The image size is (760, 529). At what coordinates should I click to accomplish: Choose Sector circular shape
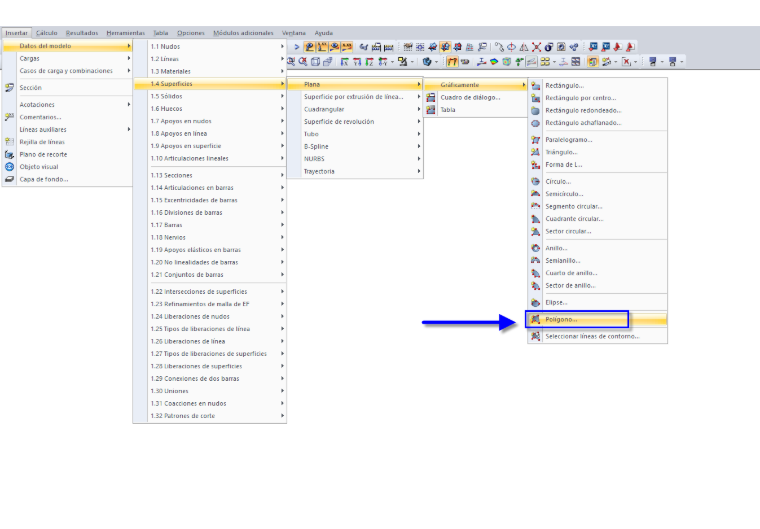pyautogui.click(x=597, y=231)
